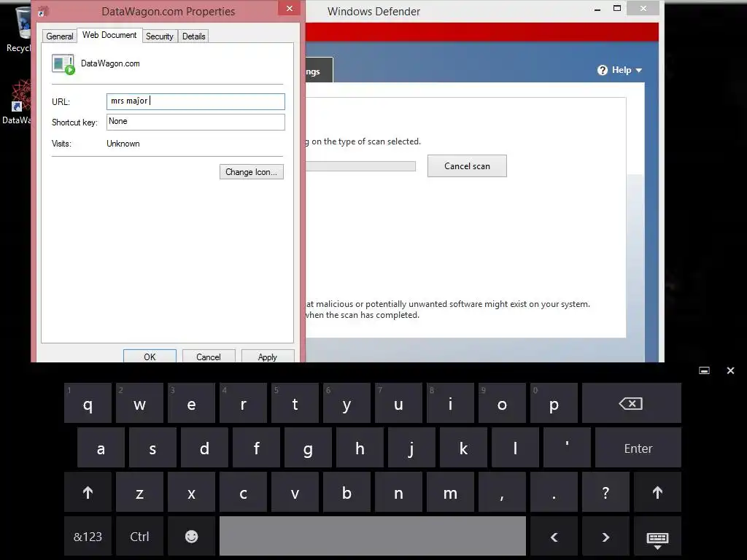The width and height of the screenshot is (747, 560).
Task: Tap the v key
Action: click(x=295, y=492)
